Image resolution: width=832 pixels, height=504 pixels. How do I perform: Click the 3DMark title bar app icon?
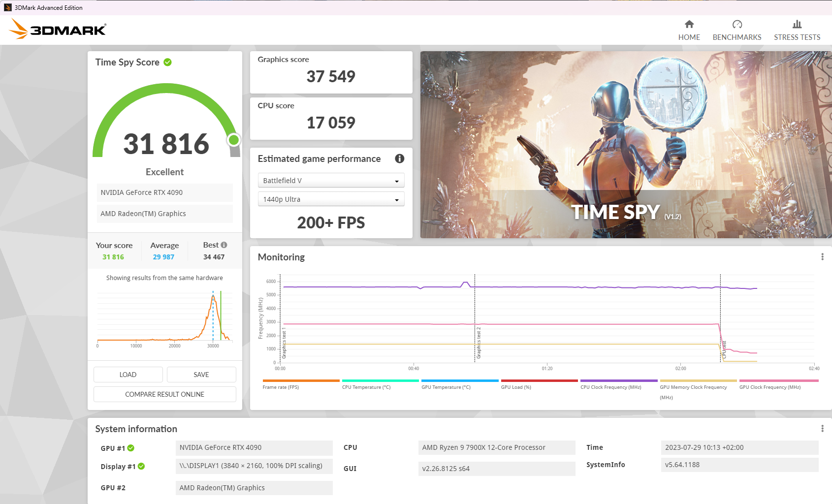[x=8, y=7]
